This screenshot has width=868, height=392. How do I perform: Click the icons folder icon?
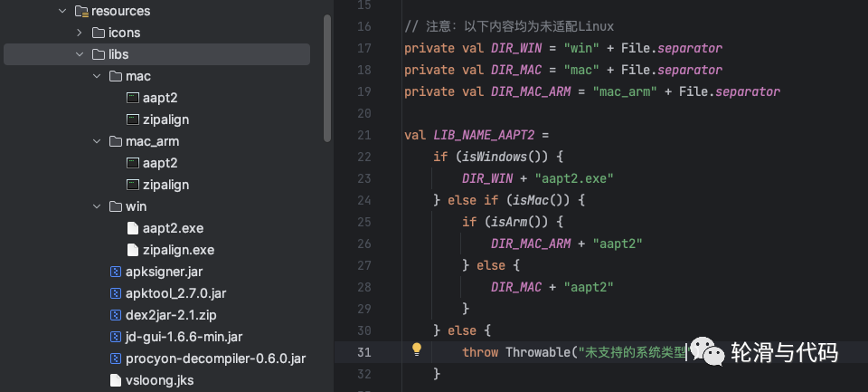tap(98, 33)
